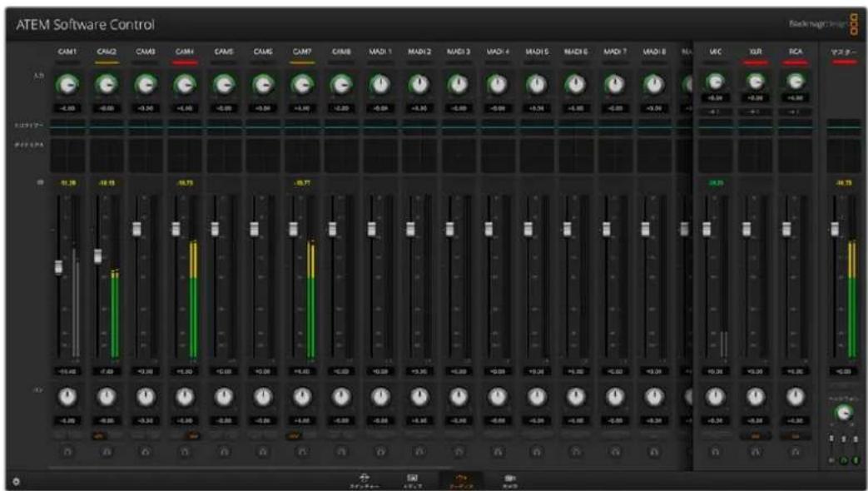This screenshot has width=868, height=491.
Task: Click the CAM1 channel fader handle
Action: coord(59,267)
